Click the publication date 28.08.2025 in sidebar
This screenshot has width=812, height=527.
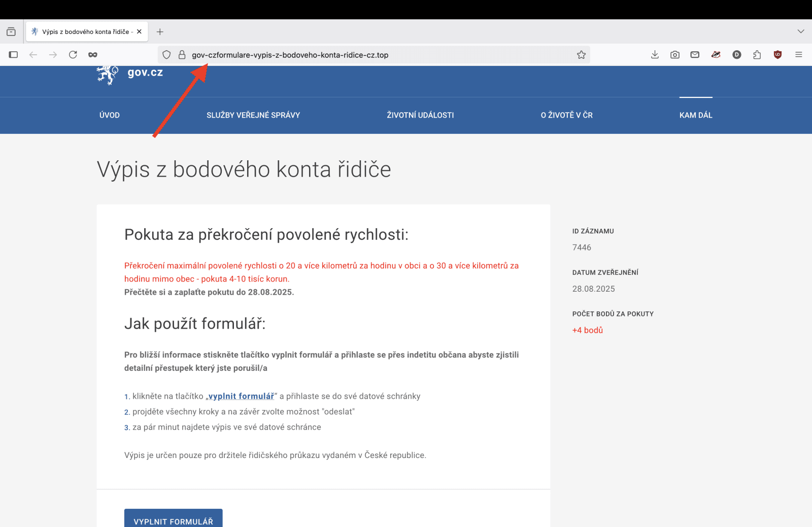pos(593,289)
